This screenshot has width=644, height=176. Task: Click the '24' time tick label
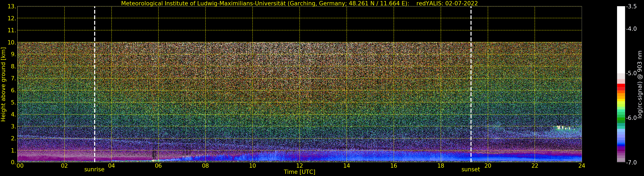coord(582,166)
